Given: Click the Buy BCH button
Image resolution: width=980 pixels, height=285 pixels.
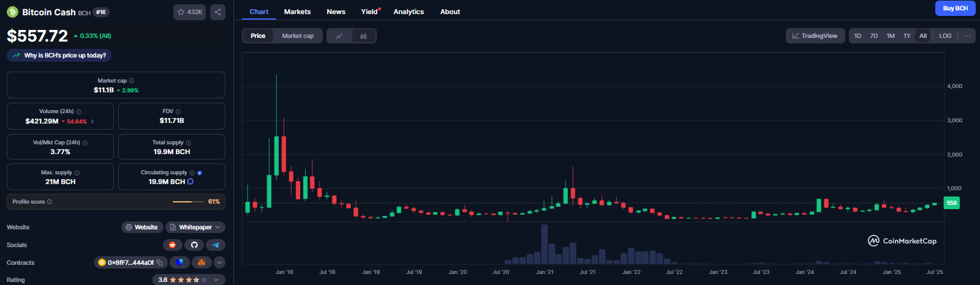Looking at the screenshot, I should [x=955, y=8].
